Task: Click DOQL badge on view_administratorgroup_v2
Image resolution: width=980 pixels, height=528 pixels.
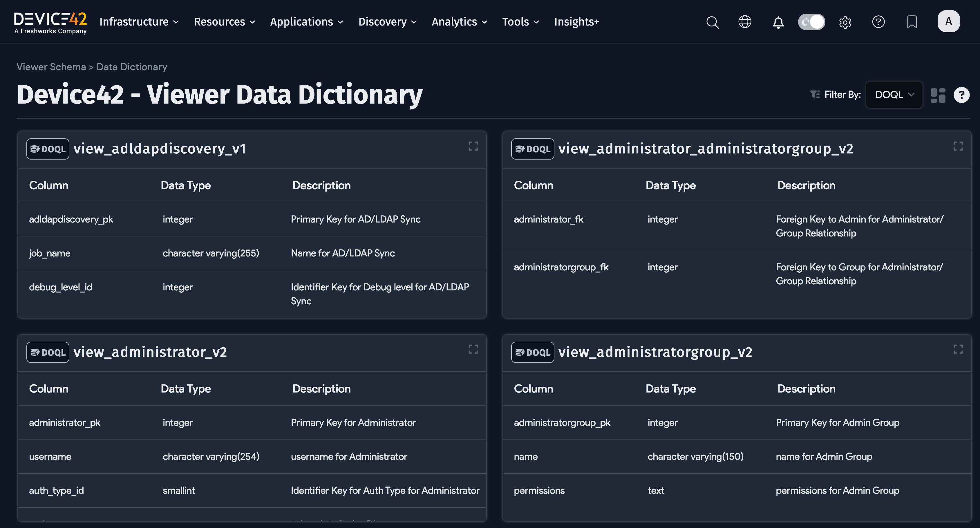Action: click(533, 352)
